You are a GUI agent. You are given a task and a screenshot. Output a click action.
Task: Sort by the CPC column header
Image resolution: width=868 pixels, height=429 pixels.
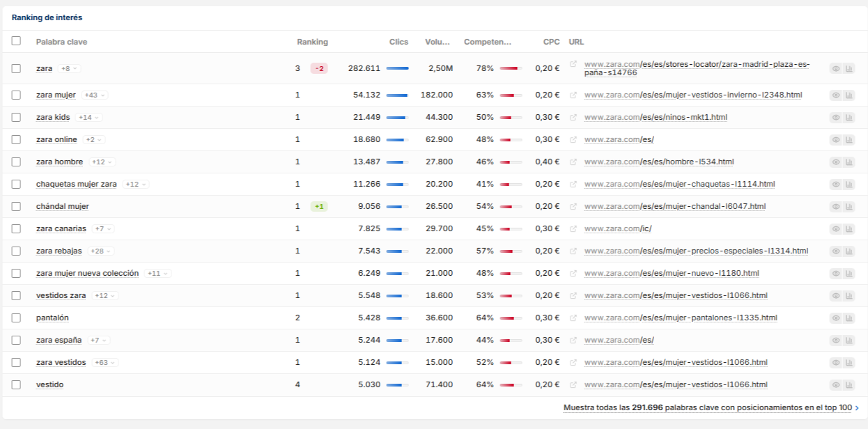pyautogui.click(x=551, y=42)
